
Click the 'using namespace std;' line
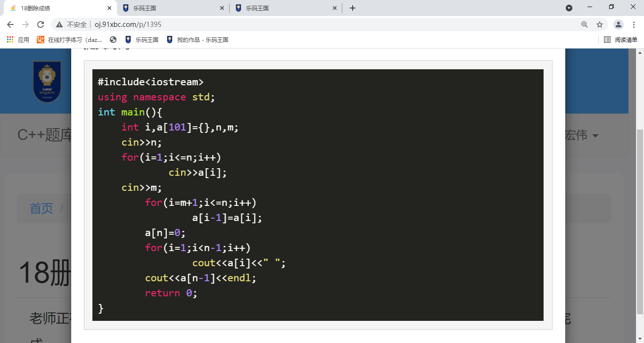tap(157, 97)
